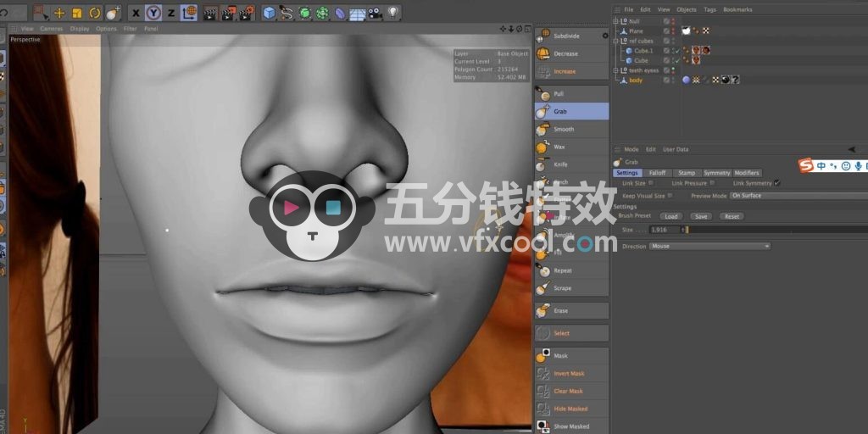This screenshot has height=434, width=868.
Task: Disable the Link Symmetry checkbox
Action: click(776, 183)
